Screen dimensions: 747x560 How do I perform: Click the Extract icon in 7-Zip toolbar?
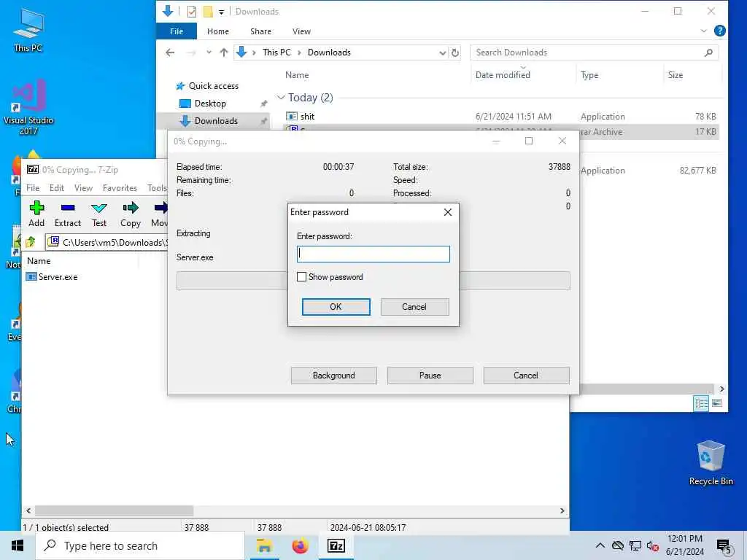tap(68, 208)
